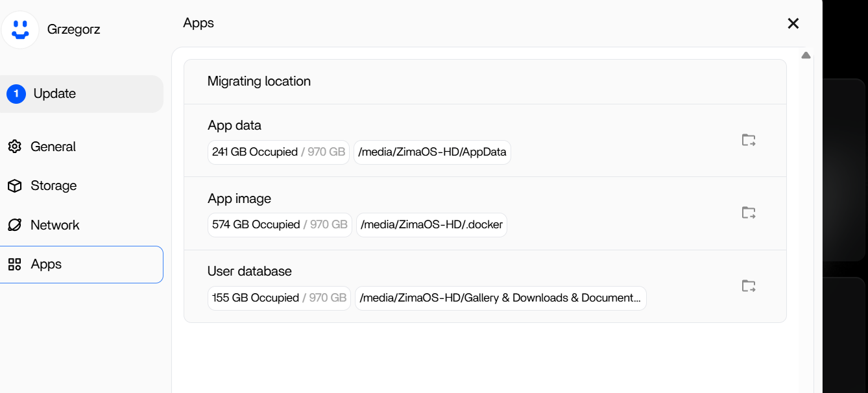Click the scrollbar up arrow

[x=806, y=56]
